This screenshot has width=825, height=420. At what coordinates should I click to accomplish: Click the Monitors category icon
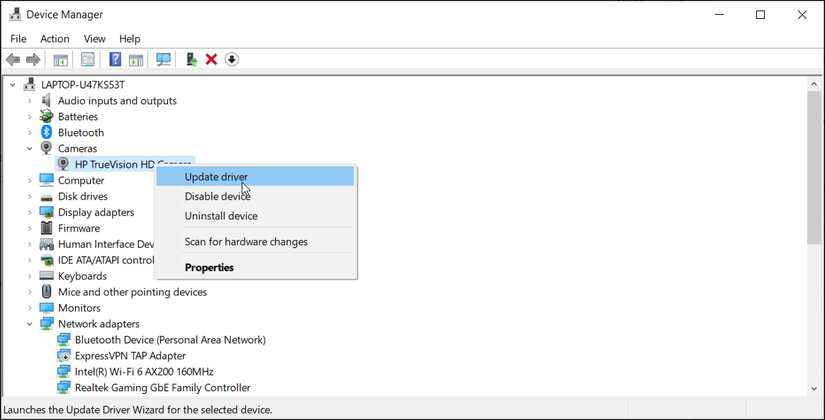tap(46, 307)
